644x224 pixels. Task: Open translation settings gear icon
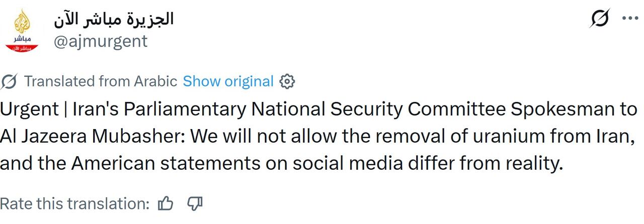[x=287, y=81]
